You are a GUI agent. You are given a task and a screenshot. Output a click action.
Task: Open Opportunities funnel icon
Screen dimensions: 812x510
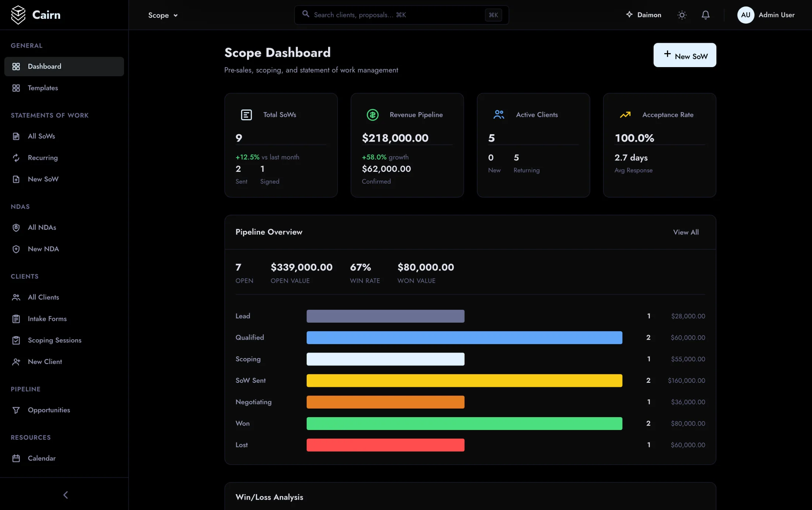coord(16,410)
